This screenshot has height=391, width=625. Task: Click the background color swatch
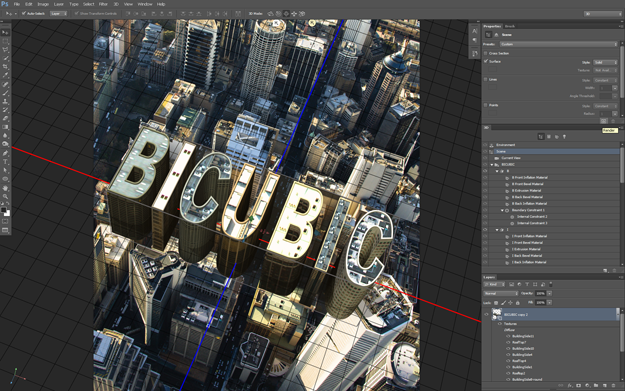[7, 213]
